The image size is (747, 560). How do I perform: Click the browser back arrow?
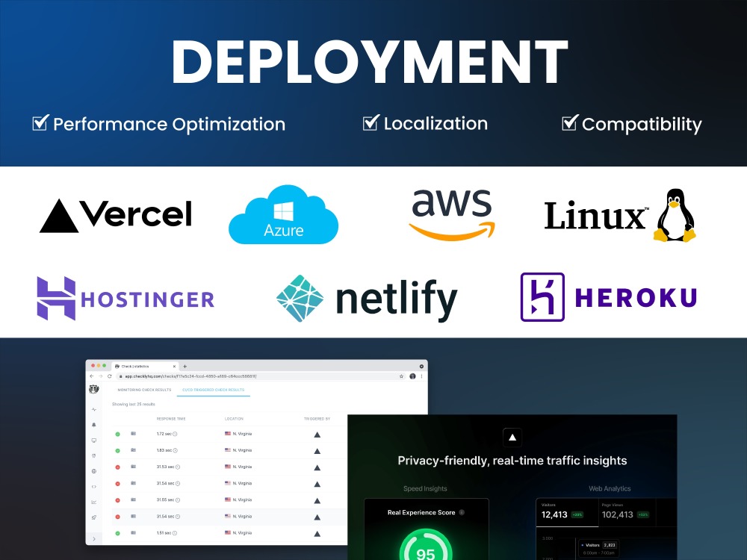click(x=92, y=376)
